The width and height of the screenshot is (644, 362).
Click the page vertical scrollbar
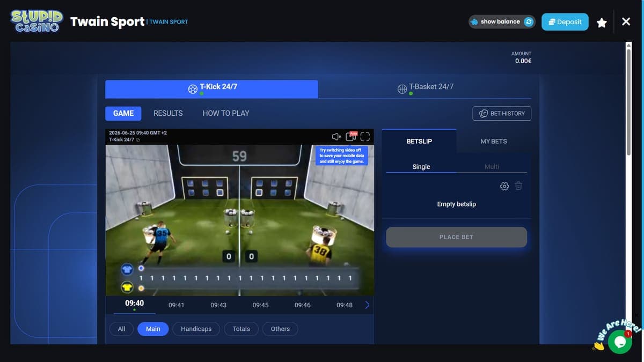(x=630, y=102)
